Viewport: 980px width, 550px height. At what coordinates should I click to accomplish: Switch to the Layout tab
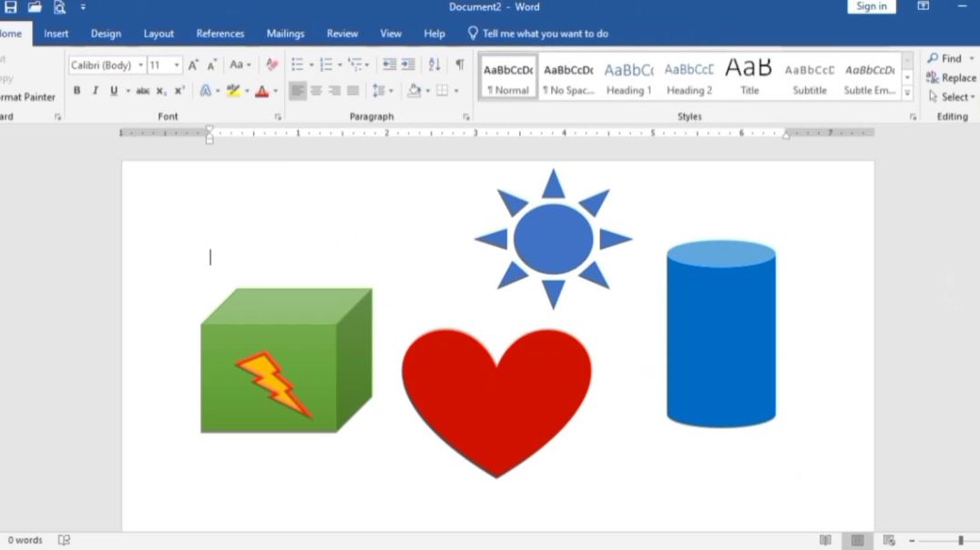tap(158, 34)
